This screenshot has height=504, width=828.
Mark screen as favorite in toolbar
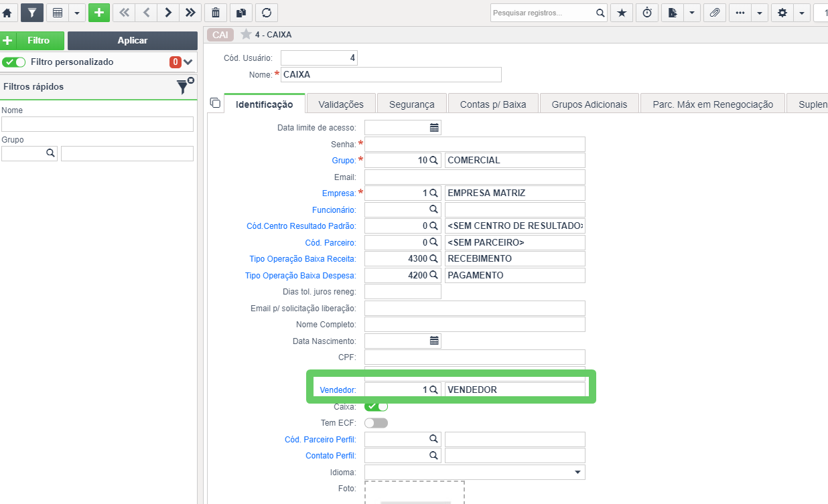[622, 12]
